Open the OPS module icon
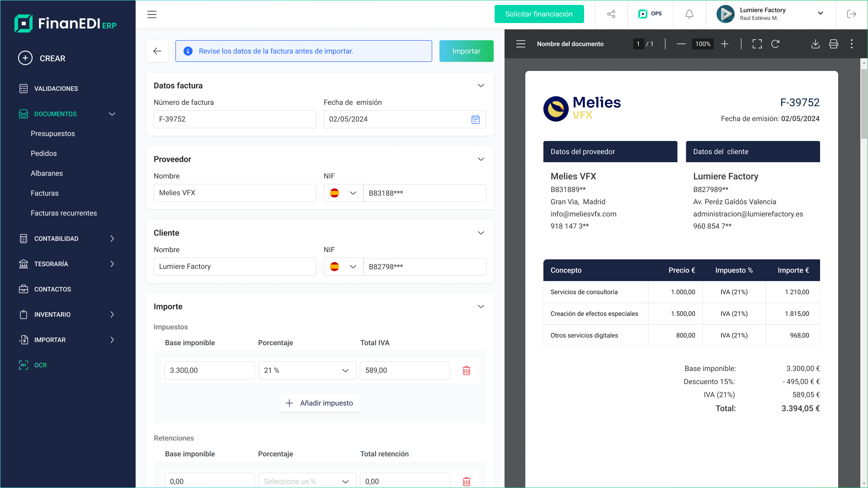 click(x=650, y=14)
